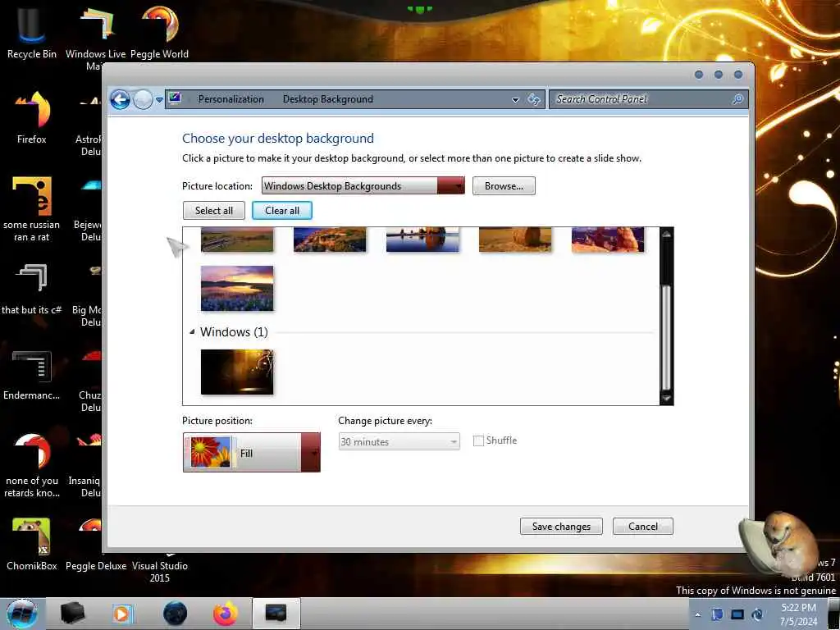Open the Bejeweled Deluxe desktop icon
The height and width of the screenshot is (630, 840).
point(89,209)
